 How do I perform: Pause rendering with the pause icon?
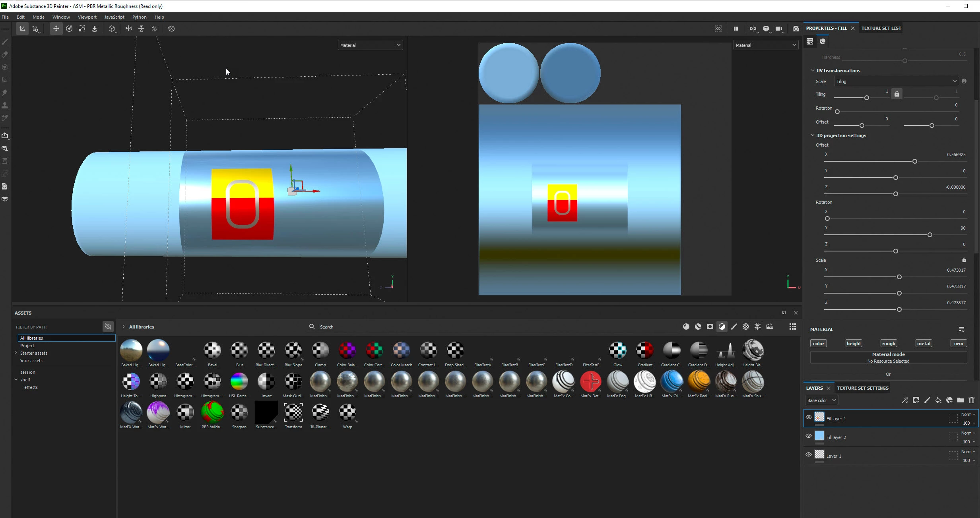(x=735, y=29)
